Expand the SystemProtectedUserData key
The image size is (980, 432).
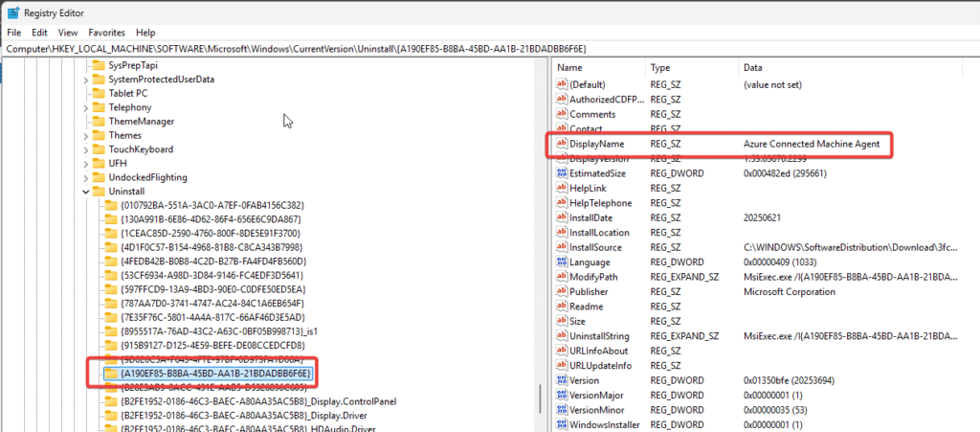[85, 80]
